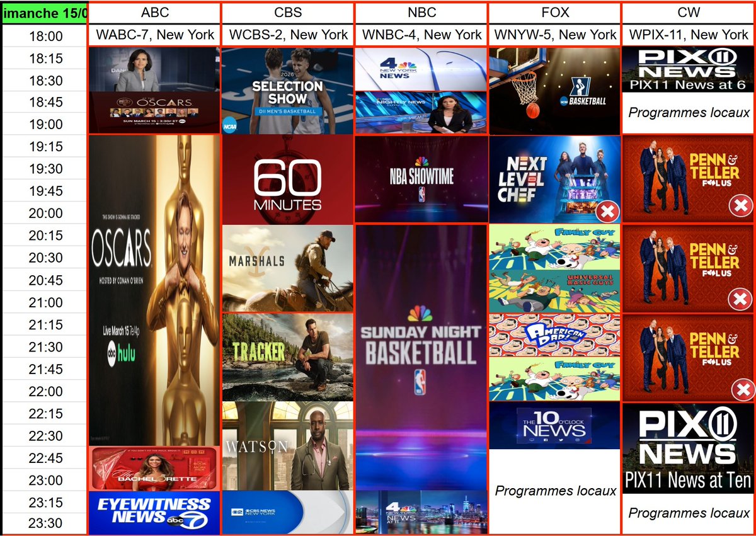This screenshot has height=536, width=756.
Task: Click the ABC channel header
Action: click(154, 13)
